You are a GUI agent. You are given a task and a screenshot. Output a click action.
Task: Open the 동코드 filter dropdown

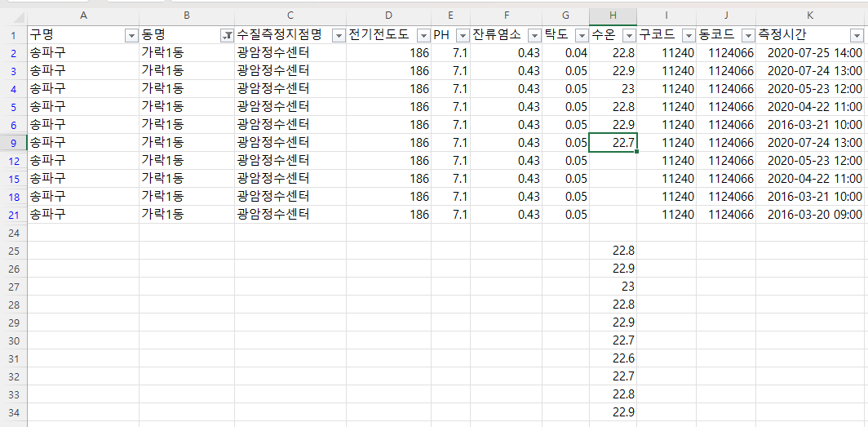pos(748,36)
